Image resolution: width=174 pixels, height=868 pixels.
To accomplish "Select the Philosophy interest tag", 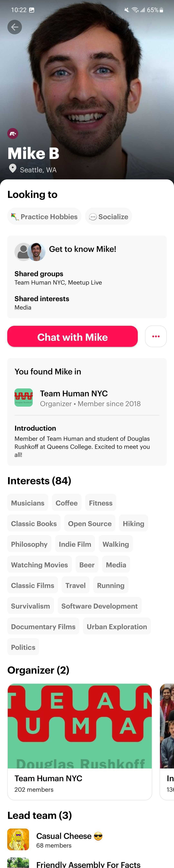I will click(29, 544).
